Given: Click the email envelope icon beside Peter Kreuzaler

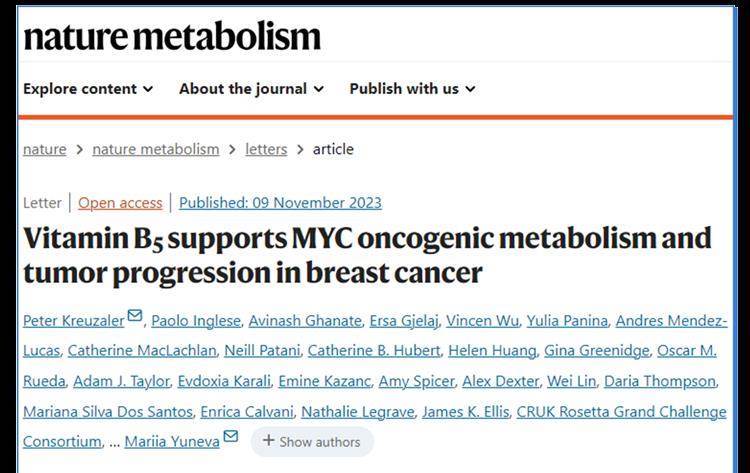Looking at the screenshot, I should pos(135,315).
